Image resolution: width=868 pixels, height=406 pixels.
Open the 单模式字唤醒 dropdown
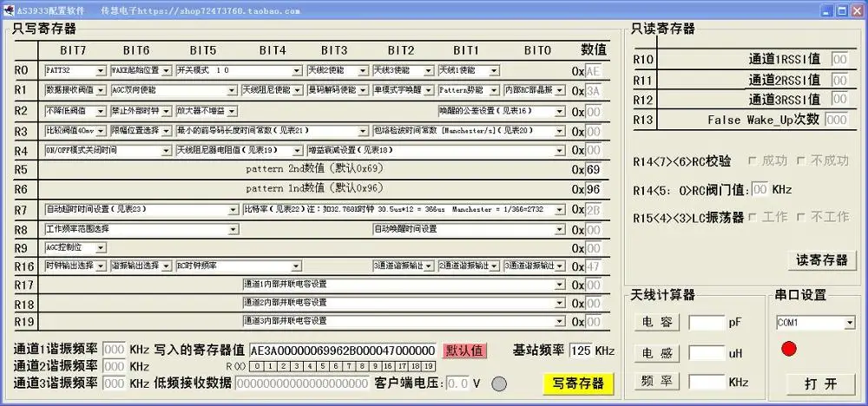(x=403, y=90)
